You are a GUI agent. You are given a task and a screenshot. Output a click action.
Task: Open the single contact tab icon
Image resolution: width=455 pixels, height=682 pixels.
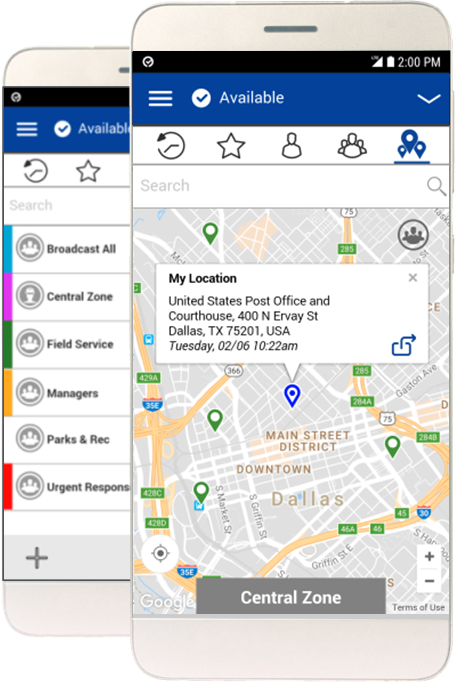[x=292, y=146]
